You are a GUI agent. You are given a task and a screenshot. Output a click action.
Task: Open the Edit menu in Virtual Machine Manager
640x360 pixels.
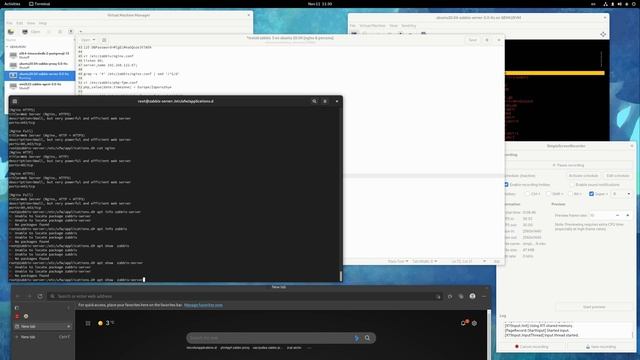(20, 23)
